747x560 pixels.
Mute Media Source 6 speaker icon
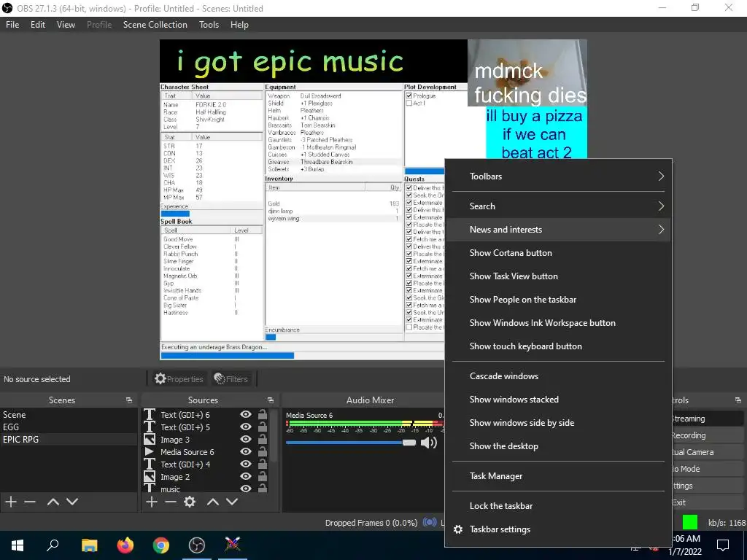[x=429, y=443]
